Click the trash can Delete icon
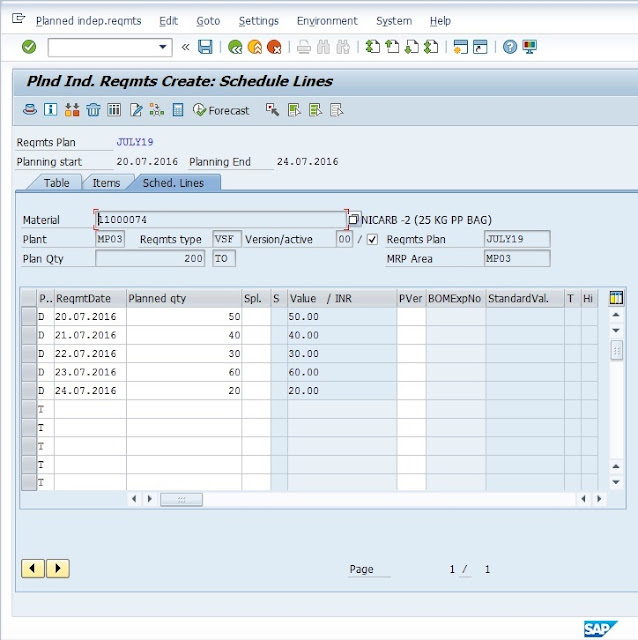Screen dimensions: 638x640 (93, 110)
